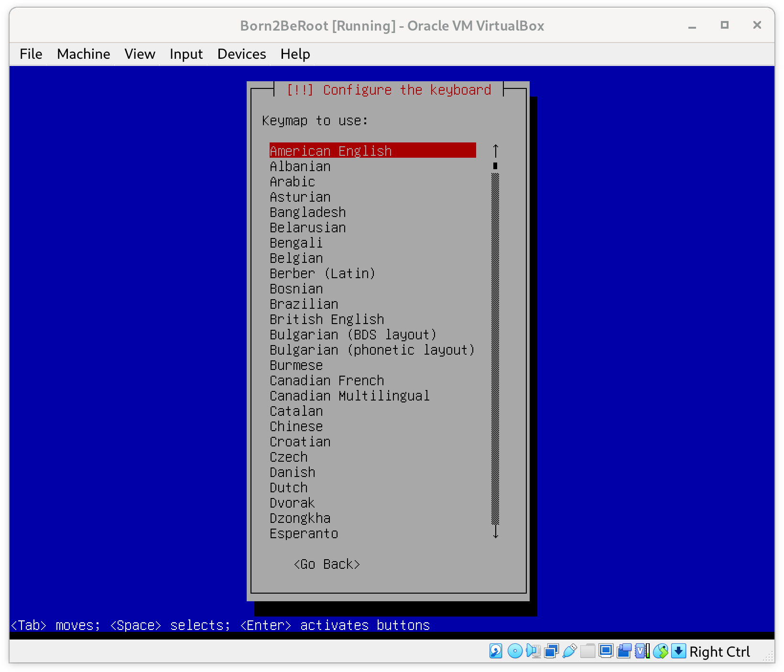The height and width of the screenshot is (672, 784).
Task: Click the keymap list scroll down arrow
Action: [495, 531]
